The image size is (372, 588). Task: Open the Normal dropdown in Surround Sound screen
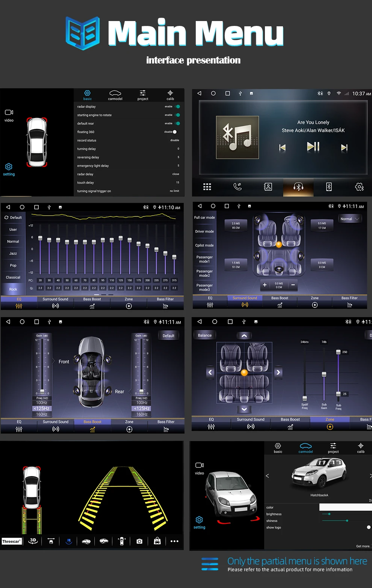pos(350,219)
